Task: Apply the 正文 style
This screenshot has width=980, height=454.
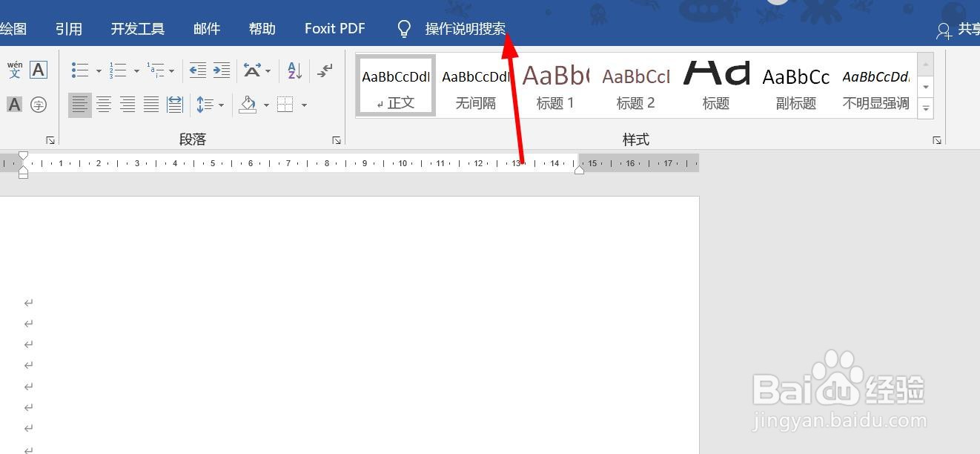Action: [396, 85]
